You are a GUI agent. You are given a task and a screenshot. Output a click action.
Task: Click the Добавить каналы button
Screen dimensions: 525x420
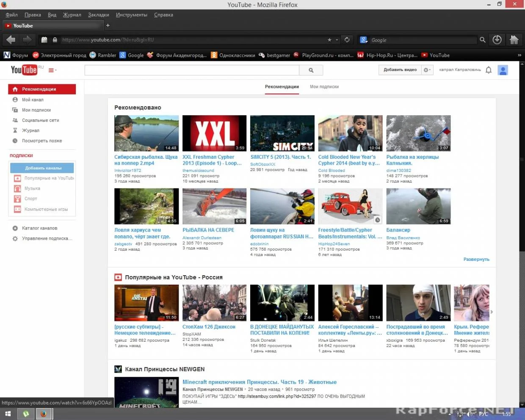43,168
